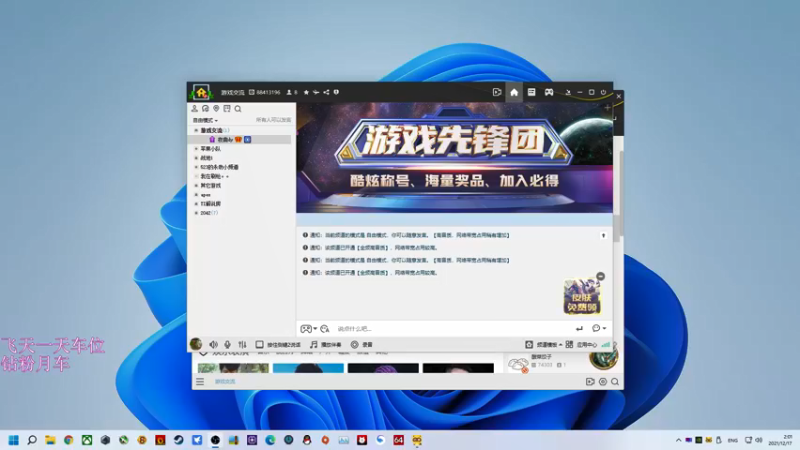
Task: Click the chat message input field
Action: point(452,329)
